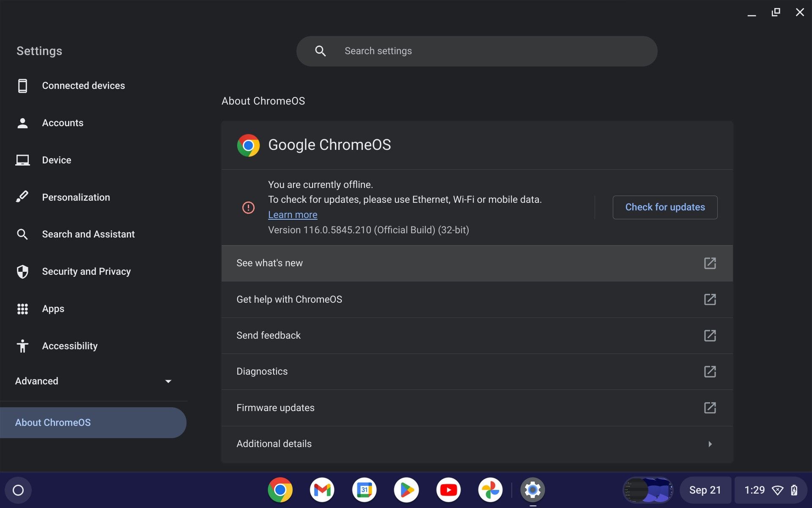Open Personalization via the paintbrush icon

[22, 197]
